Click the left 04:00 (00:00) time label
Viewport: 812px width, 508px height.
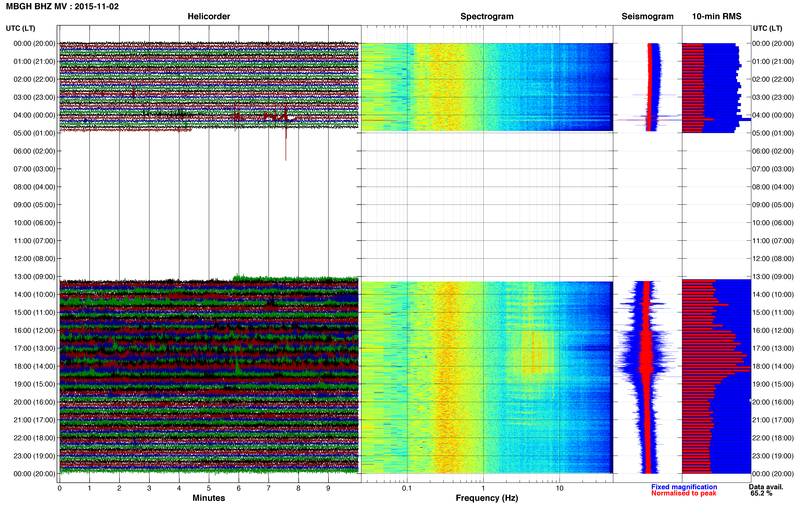[x=34, y=115]
